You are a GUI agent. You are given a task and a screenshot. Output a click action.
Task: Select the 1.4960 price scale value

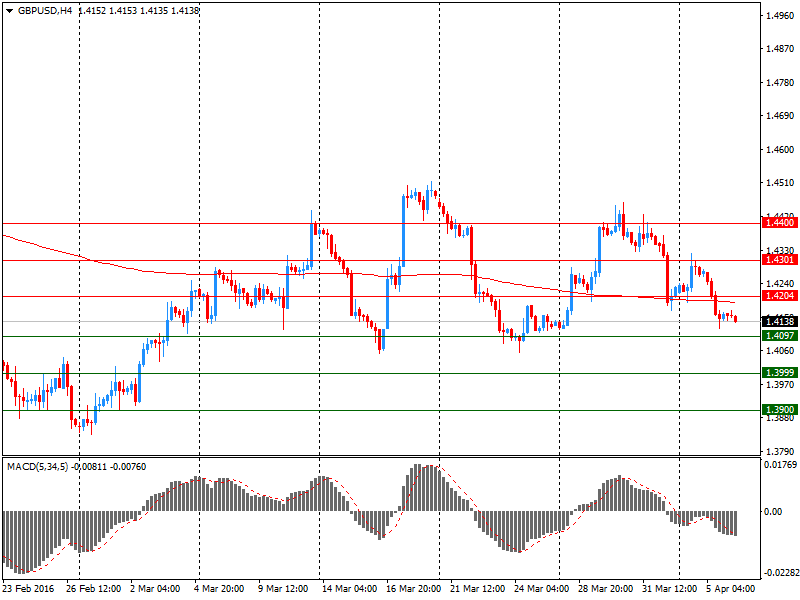click(x=780, y=15)
